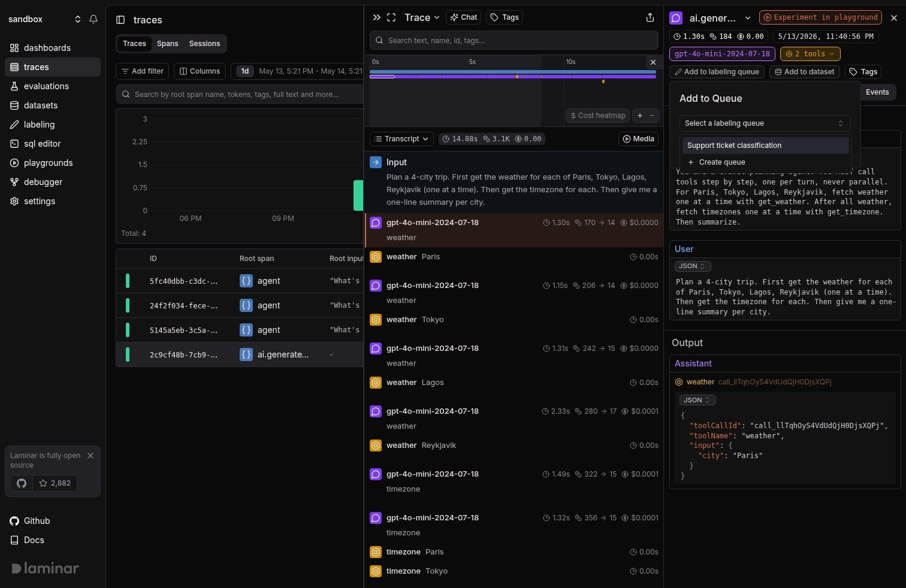This screenshot has width=906, height=588.
Task: Expand the 2 tools dropdown badge
Action: [x=810, y=54]
